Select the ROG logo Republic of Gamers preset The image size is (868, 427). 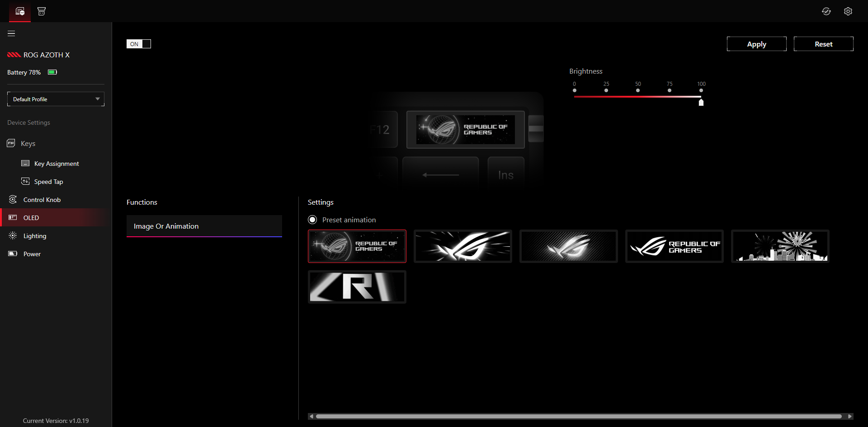click(x=675, y=246)
